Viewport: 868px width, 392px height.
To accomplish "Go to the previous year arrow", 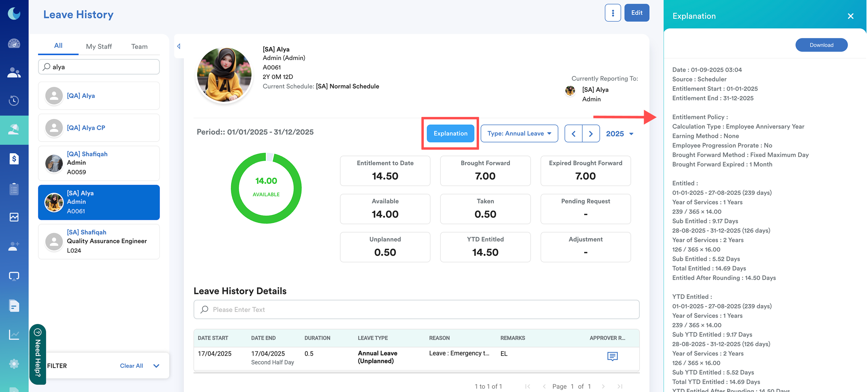I will tap(573, 134).
